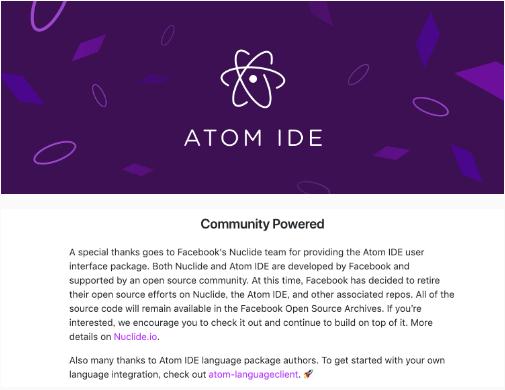The height and width of the screenshot is (390, 505).
Task: Click the words Facebook Open Source Archives
Action: click(x=311, y=309)
